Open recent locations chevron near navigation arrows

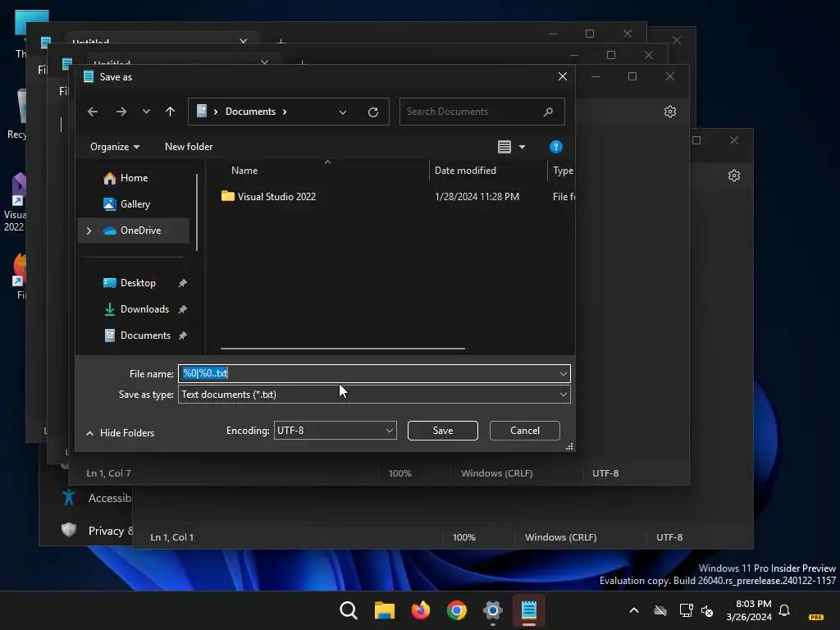click(x=146, y=112)
